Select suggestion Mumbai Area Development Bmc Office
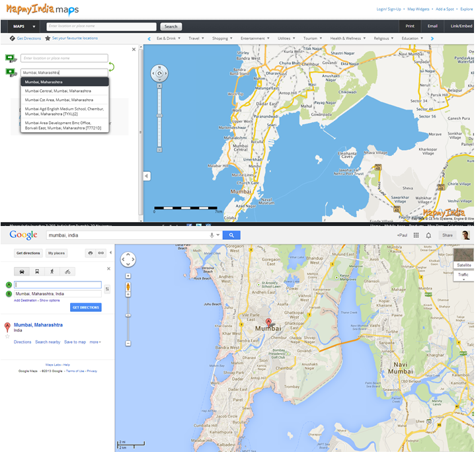Viewport: 476px width, 452px height. coord(65,126)
